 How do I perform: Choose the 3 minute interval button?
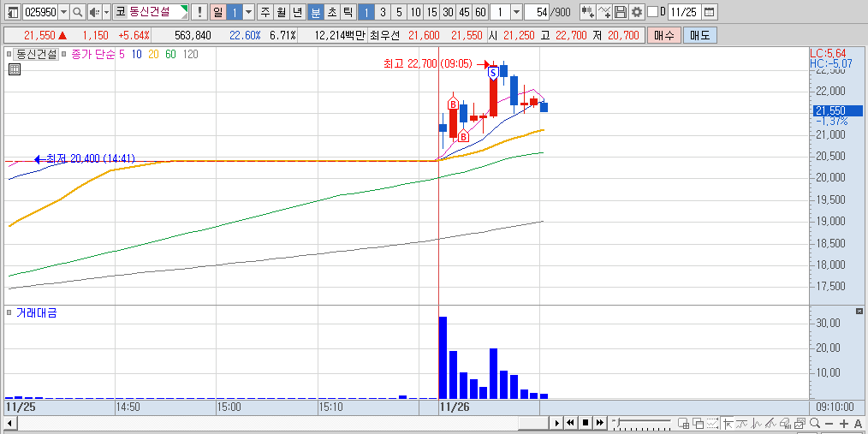383,12
